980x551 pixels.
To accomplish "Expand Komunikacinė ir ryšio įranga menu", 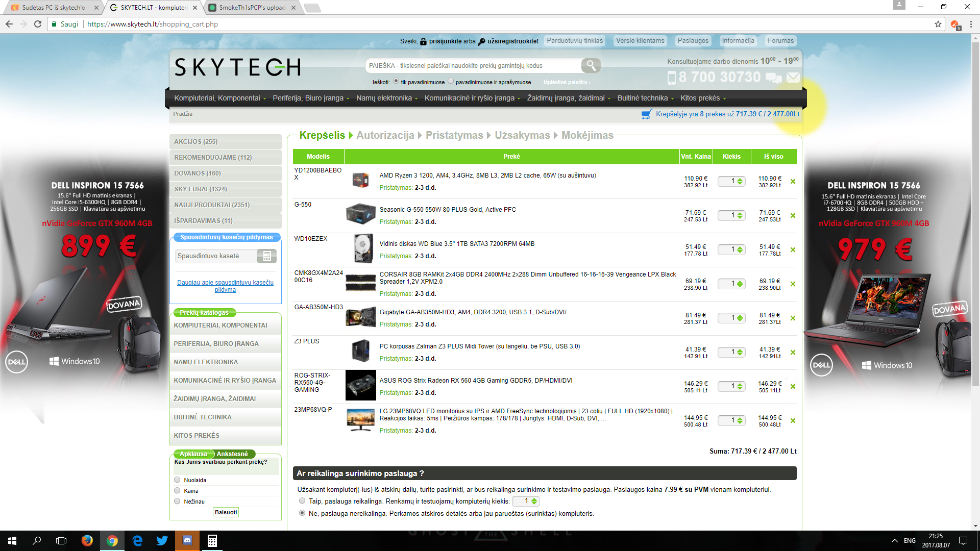I will pos(472,98).
